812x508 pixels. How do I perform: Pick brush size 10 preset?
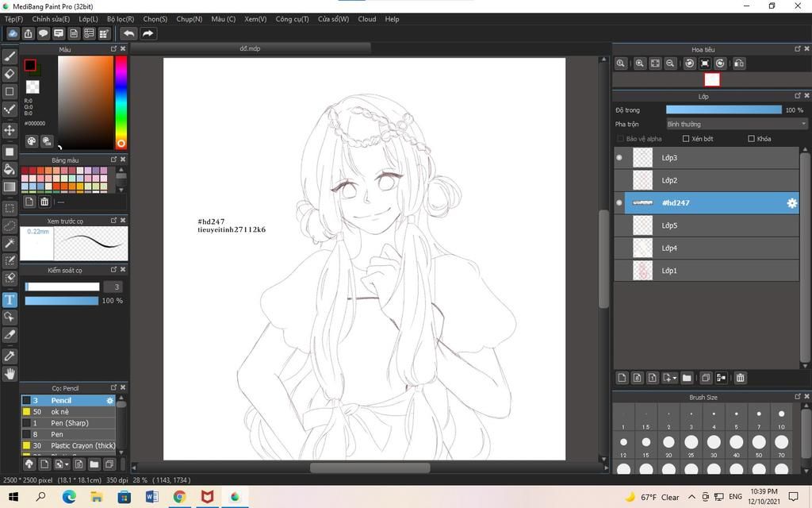point(781,418)
